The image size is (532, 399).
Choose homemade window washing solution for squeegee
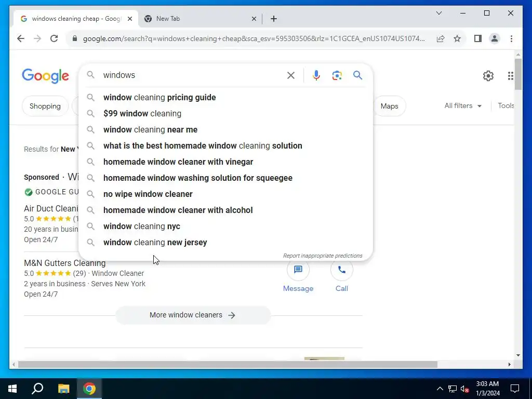tap(225, 178)
